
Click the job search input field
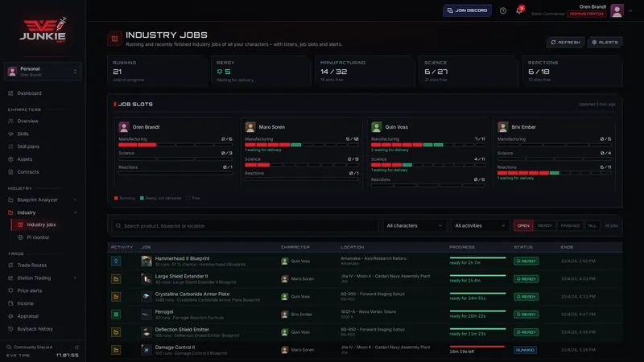[x=246, y=226]
